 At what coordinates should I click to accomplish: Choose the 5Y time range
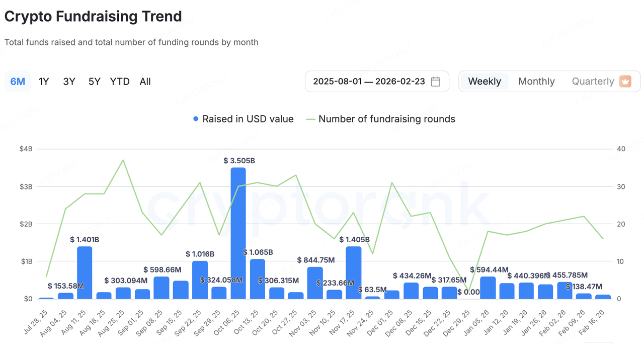pyautogui.click(x=95, y=82)
